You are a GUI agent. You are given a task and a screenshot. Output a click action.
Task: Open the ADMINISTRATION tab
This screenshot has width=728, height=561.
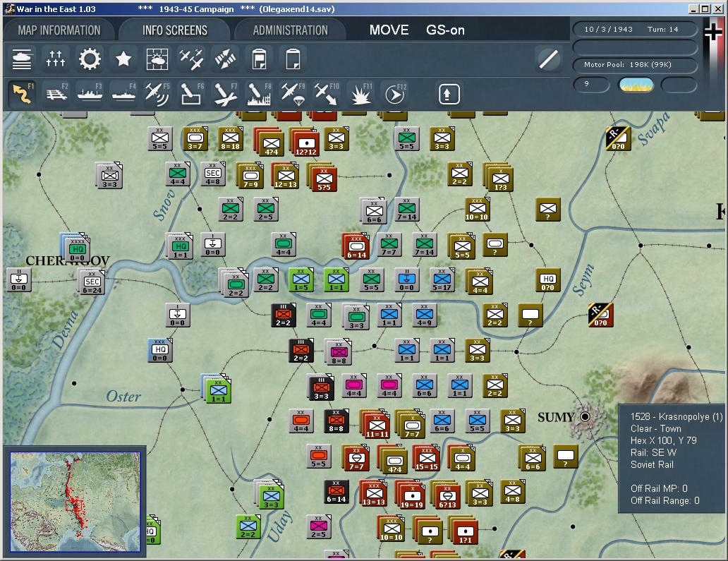pos(290,30)
